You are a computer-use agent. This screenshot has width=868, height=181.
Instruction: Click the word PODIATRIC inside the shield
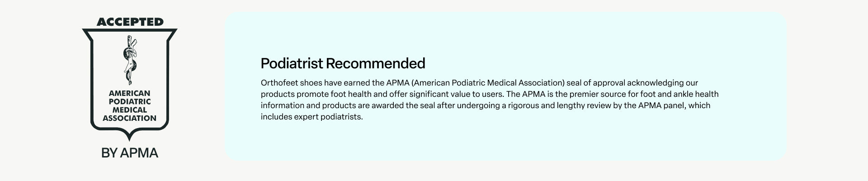129,101
